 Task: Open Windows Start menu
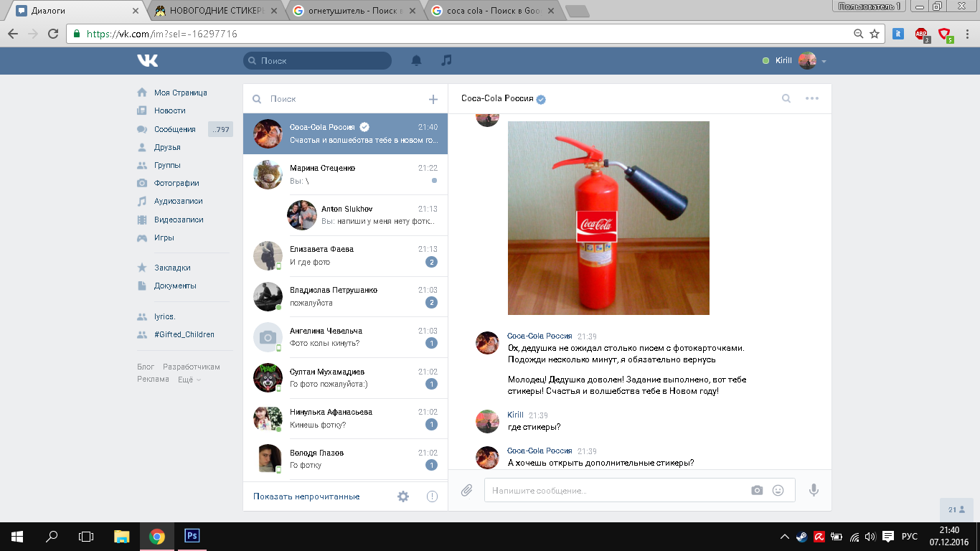click(17, 536)
